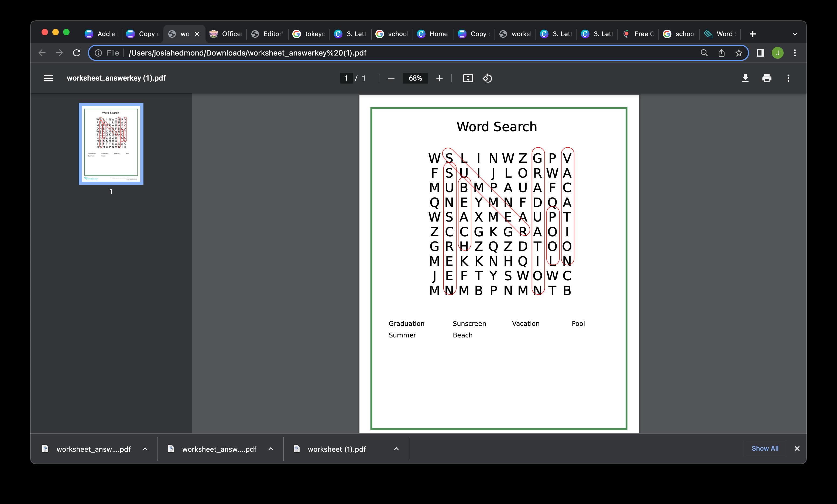Toggle the PDF sidebar hamburger menu
Screen dimensions: 837x504
tap(49, 78)
